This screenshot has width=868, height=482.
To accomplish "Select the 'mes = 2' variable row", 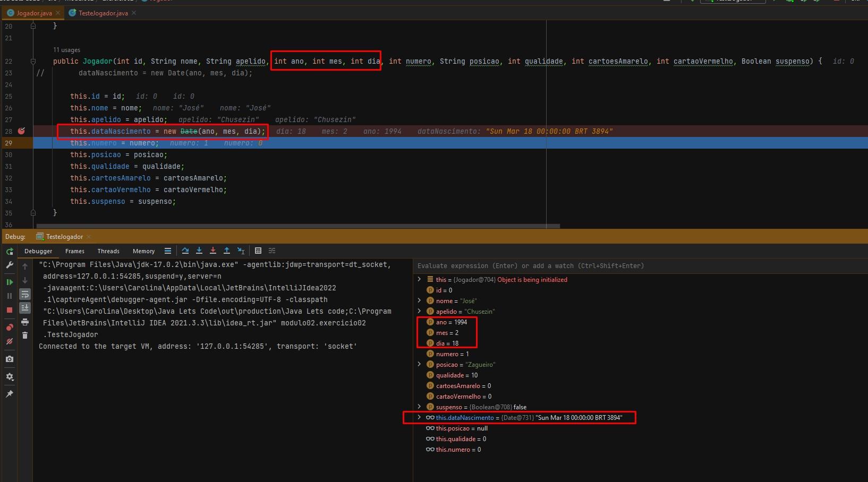I will [640, 333].
